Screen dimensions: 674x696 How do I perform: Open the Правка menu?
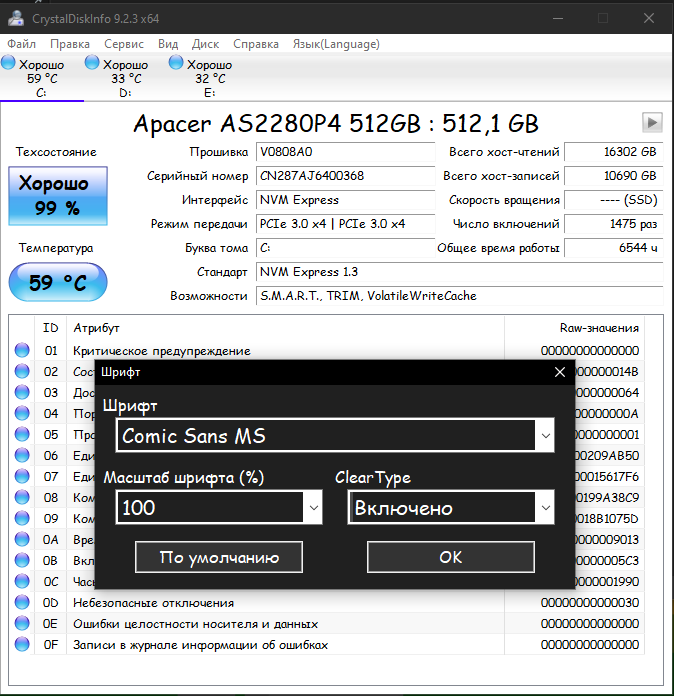(70, 44)
